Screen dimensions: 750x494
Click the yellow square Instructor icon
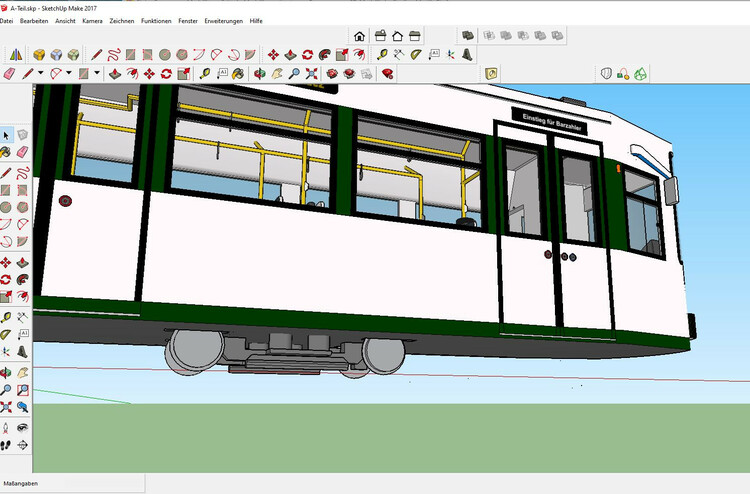(x=491, y=74)
